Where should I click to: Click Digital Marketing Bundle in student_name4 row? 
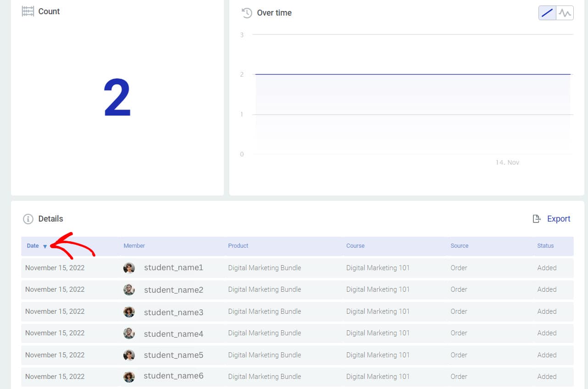pyautogui.click(x=265, y=333)
